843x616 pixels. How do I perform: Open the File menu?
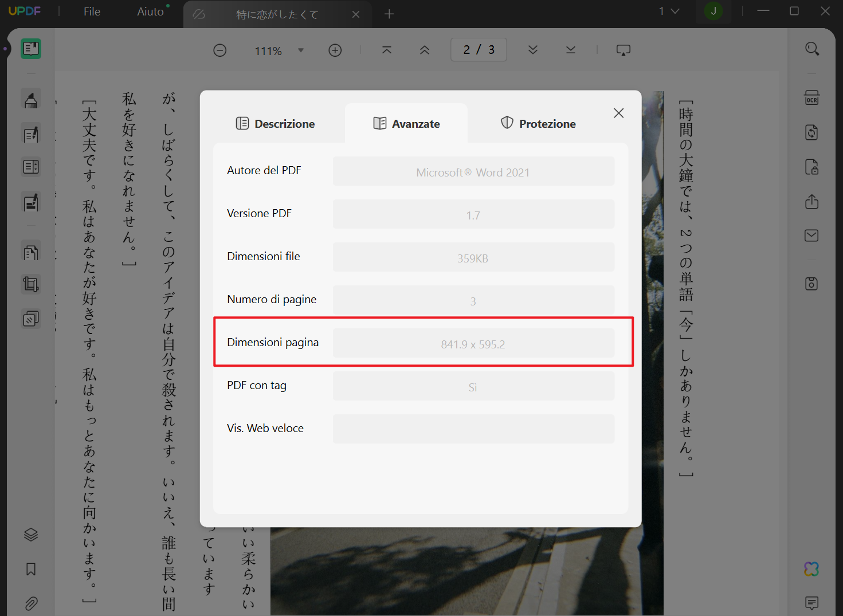click(x=92, y=11)
